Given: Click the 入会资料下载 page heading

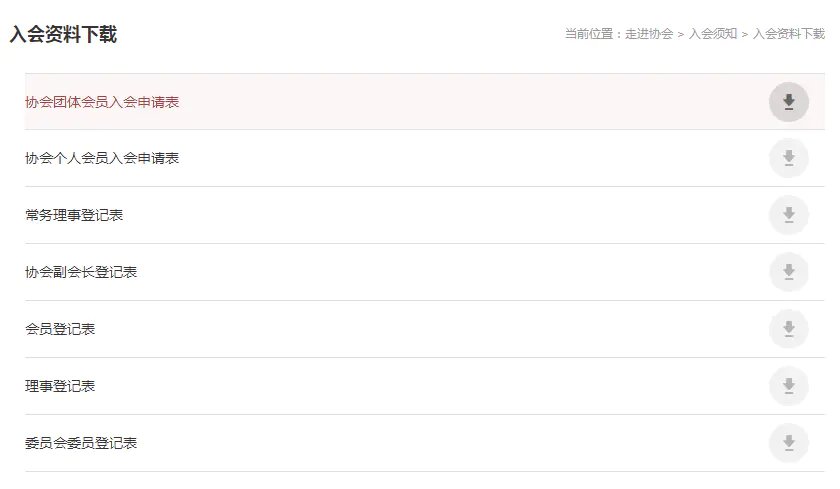Looking at the screenshot, I should click(63, 34).
